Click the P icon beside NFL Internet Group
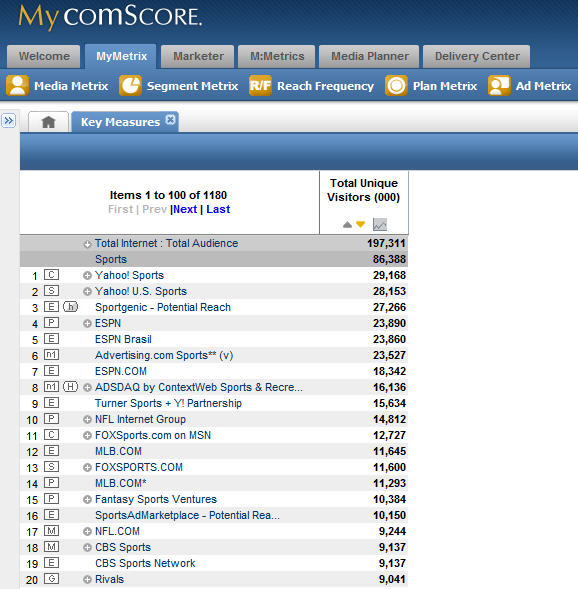Image resolution: width=578 pixels, height=589 pixels. 51,419
